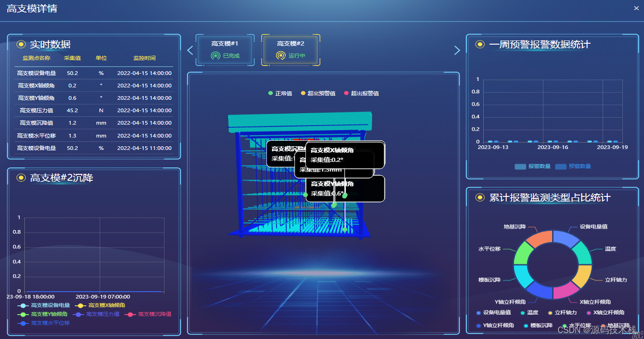Screen dimensions: 644x339
Task: Click the yellow 运行中 signal icon
Action: pyautogui.click(x=281, y=56)
